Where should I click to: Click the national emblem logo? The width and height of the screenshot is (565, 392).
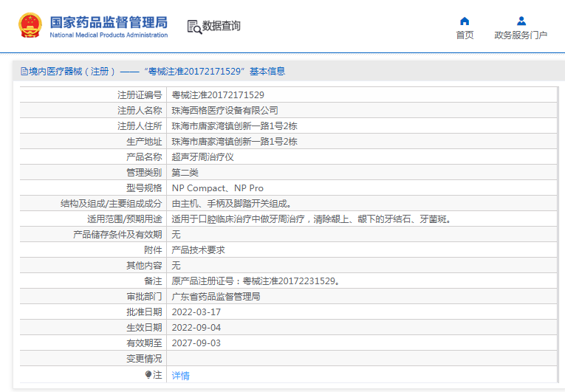[x=30, y=25]
